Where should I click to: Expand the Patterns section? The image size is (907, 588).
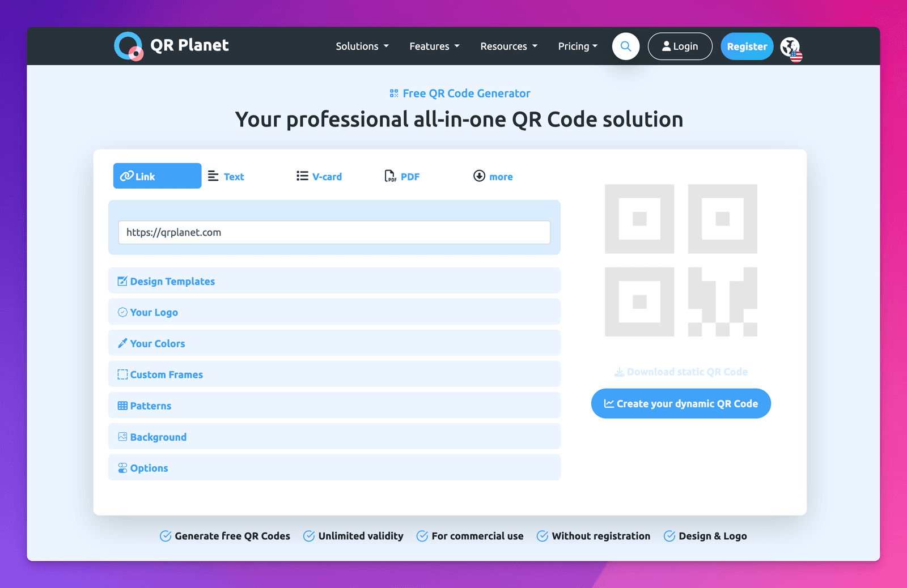pos(334,405)
